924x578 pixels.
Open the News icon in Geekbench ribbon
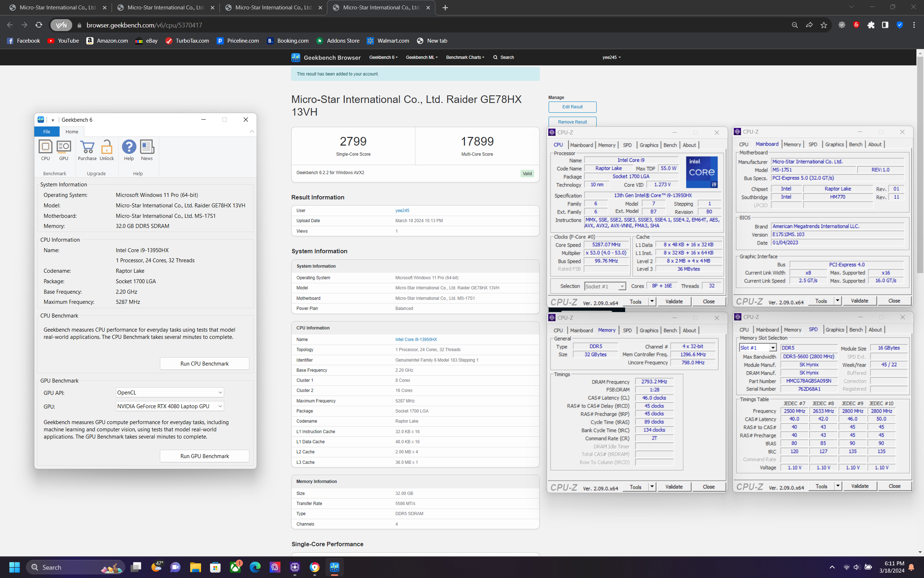tap(147, 150)
